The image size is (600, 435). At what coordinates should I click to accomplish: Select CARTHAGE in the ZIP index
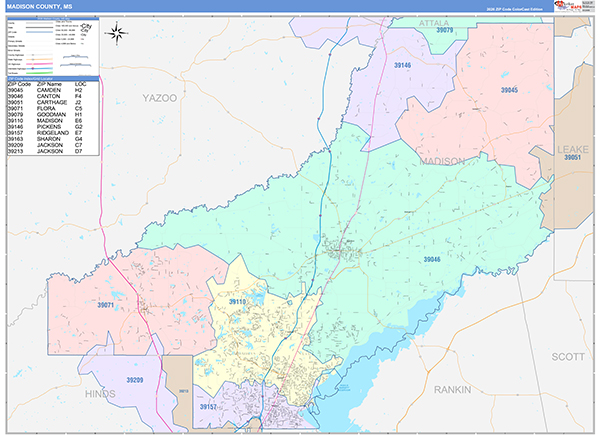(x=52, y=102)
